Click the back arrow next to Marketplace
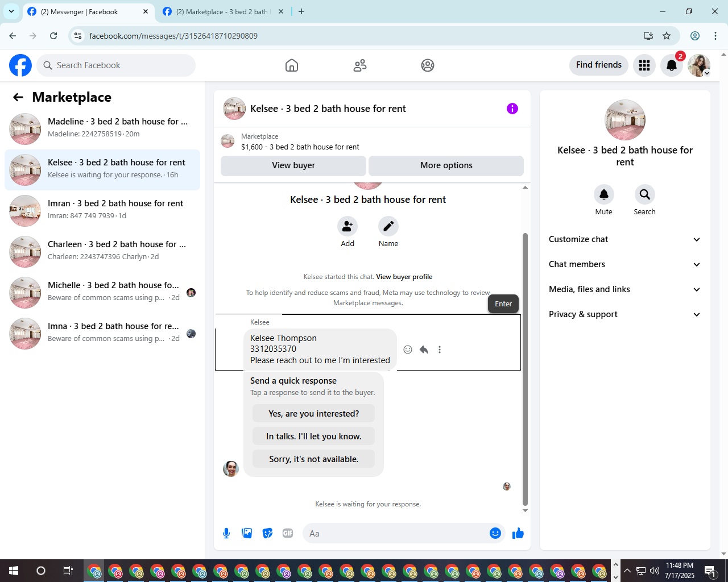728x582 pixels. (18, 97)
